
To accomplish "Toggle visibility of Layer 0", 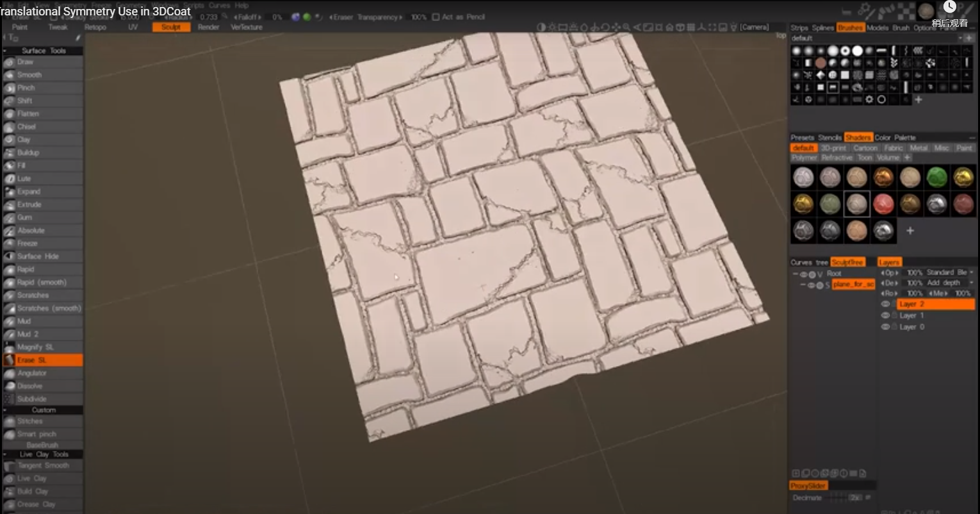I will click(x=885, y=327).
